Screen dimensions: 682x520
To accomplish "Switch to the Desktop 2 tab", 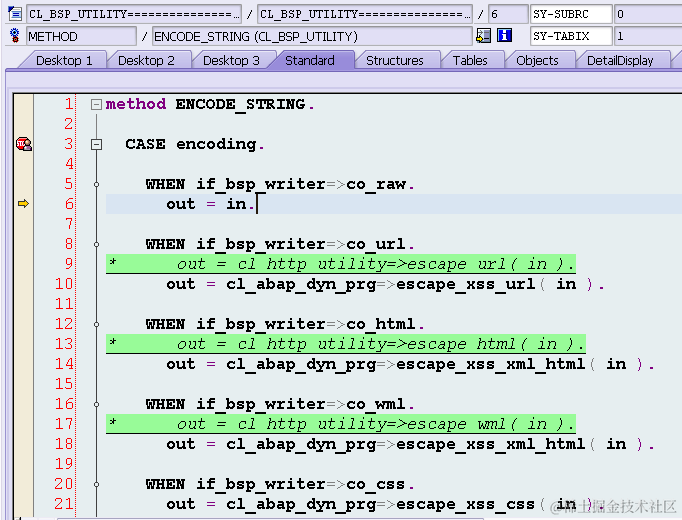I will [x=146, y=60].
